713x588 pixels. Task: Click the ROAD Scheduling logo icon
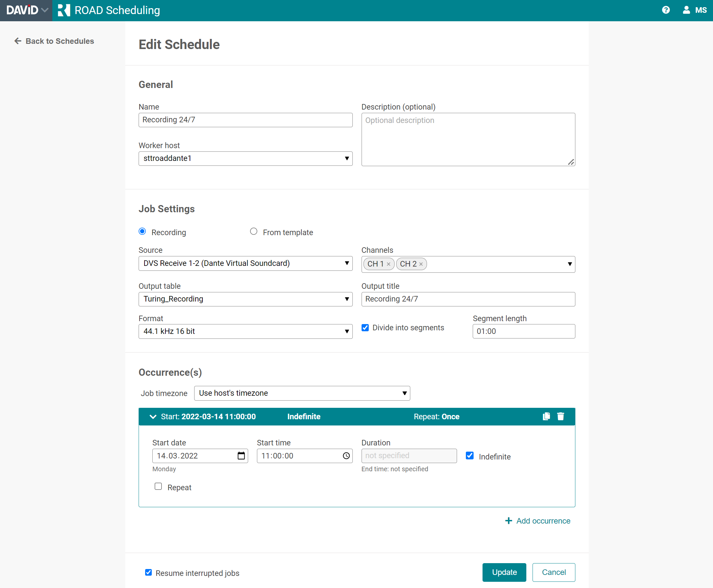click(64, 10)
